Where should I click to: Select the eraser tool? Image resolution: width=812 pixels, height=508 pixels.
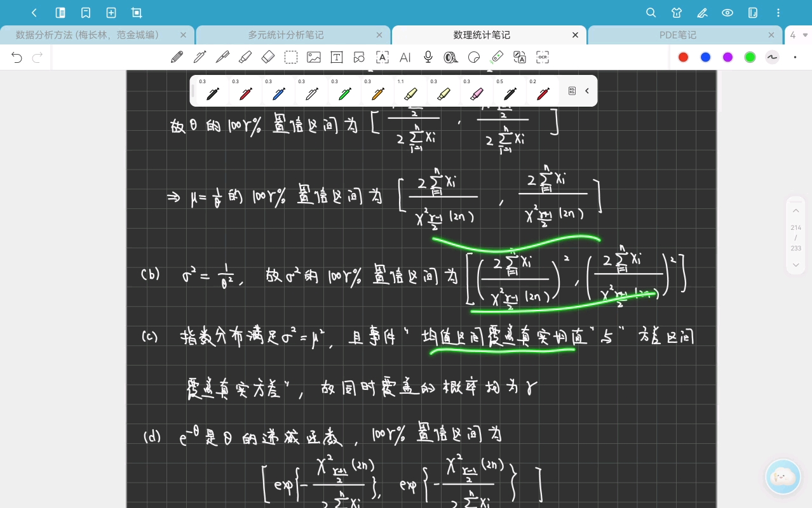(268, 57)
